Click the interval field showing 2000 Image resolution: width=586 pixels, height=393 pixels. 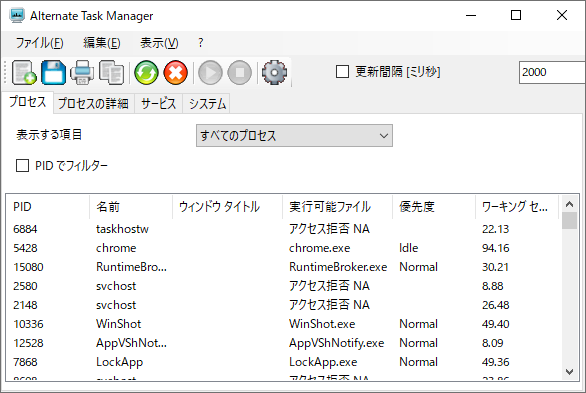[552, 72]
